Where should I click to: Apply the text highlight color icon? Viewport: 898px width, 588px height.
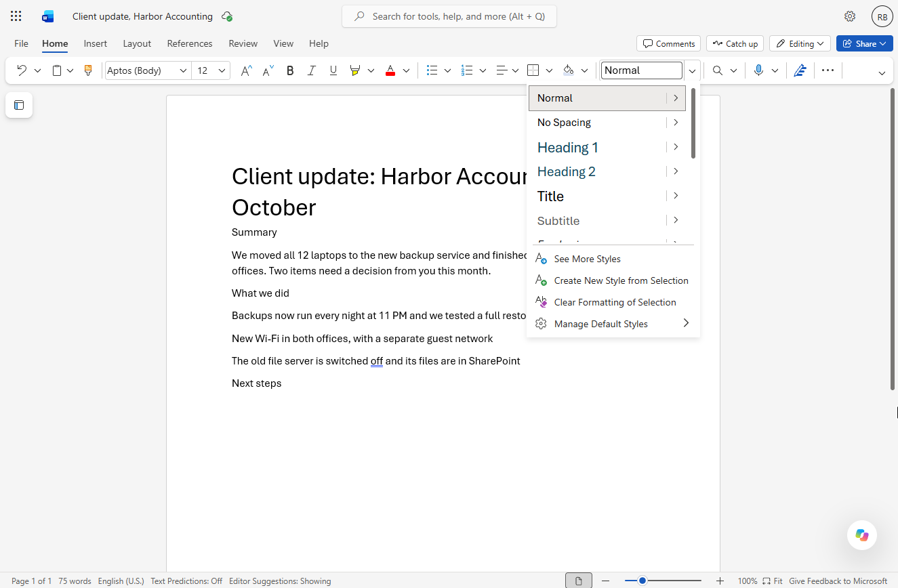(x=354, y=70)
